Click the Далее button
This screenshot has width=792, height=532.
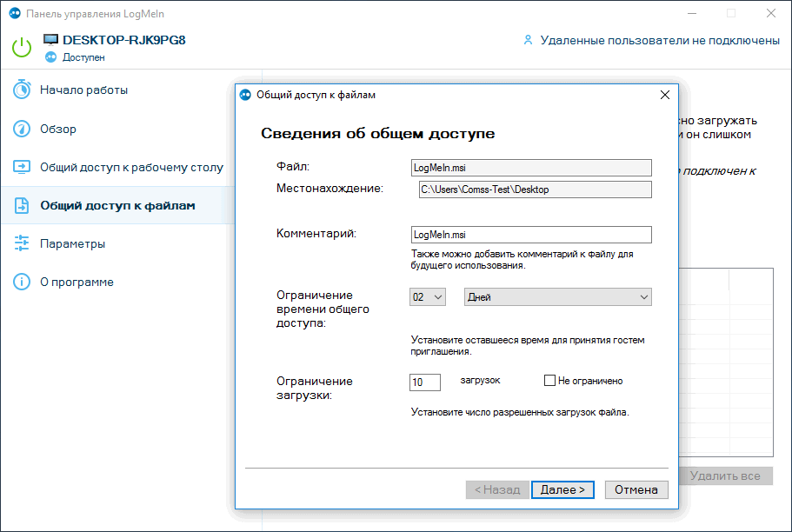point(562,489)
